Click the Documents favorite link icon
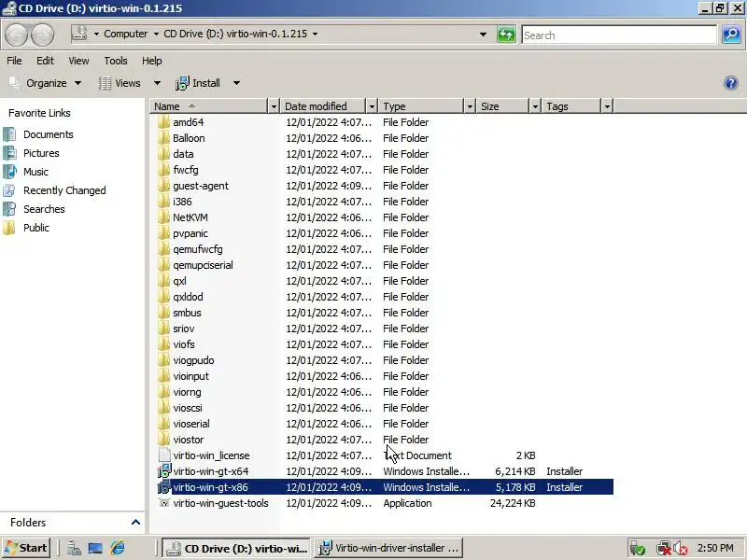Screen dimensions: 747x560 coord(9,134)
